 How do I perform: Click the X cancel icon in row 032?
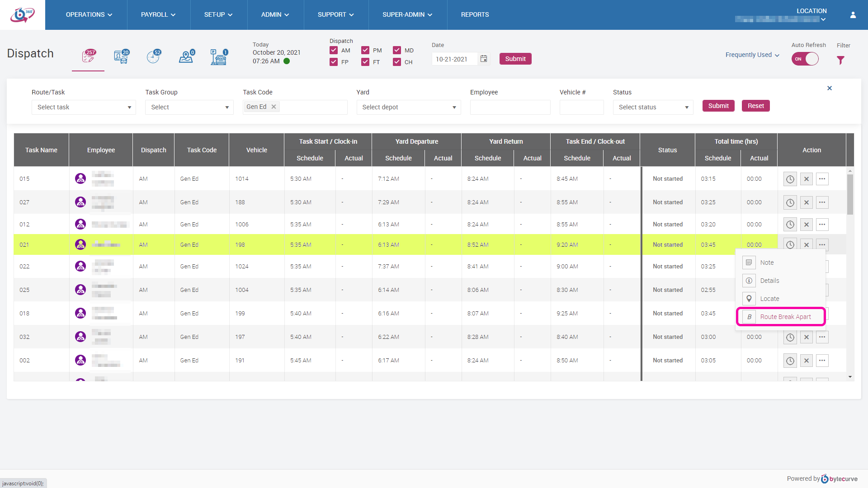[x=806, y=337]
